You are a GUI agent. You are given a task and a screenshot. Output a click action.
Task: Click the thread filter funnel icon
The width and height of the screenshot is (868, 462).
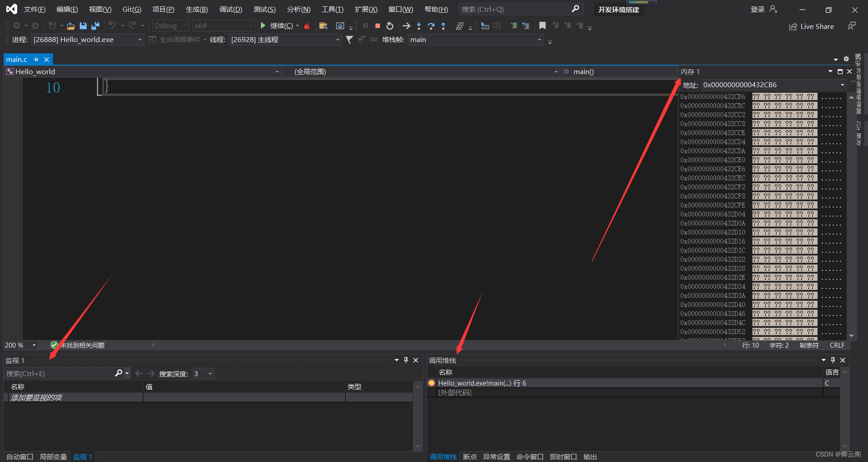coord(349,40)
